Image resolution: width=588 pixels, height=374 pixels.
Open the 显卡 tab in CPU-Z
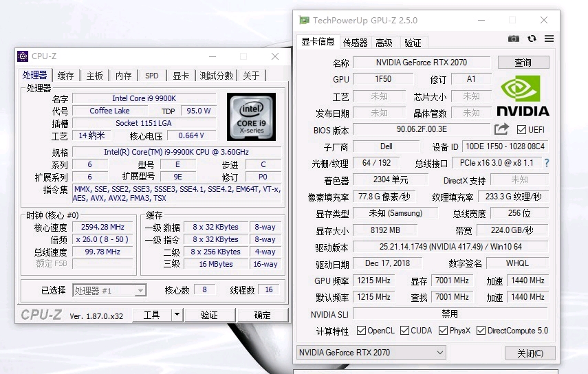[181, 76]
